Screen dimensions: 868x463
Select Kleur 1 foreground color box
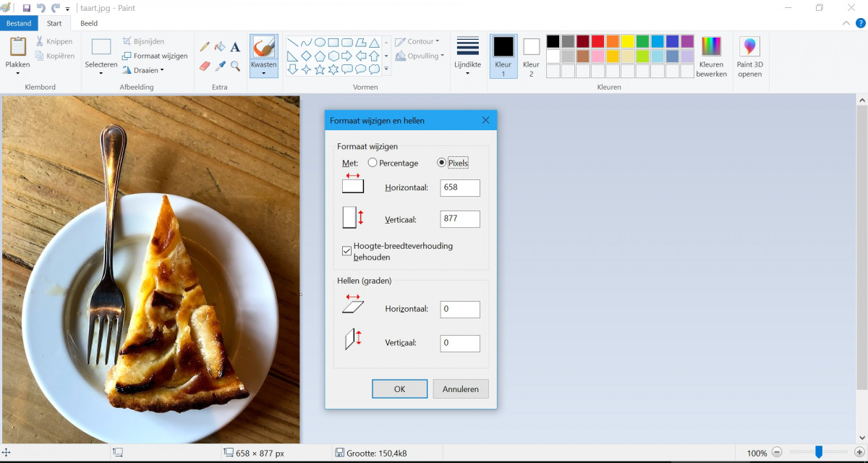(503, 56)
